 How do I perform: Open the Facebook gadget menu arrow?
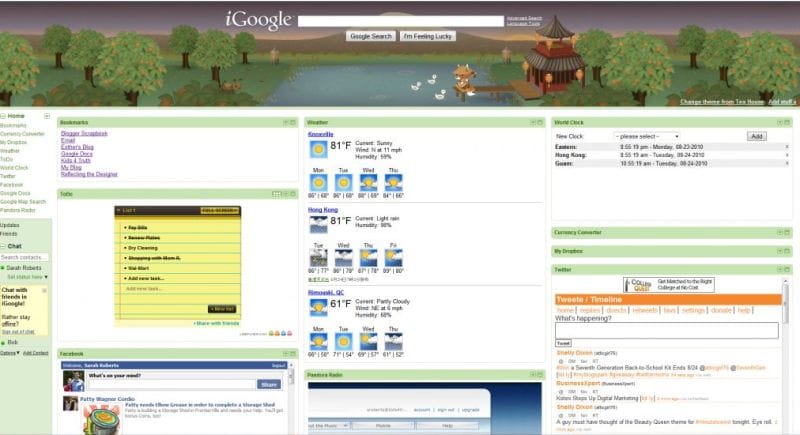(286, 353)
